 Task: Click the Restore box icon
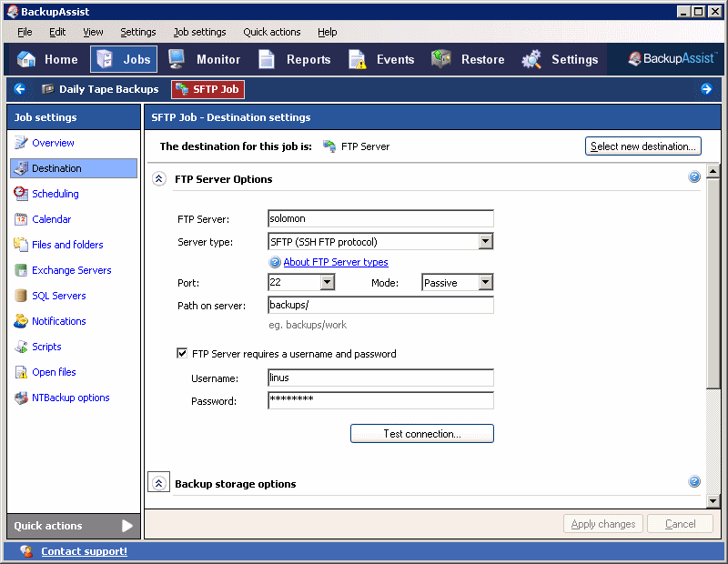click(441, 58)
